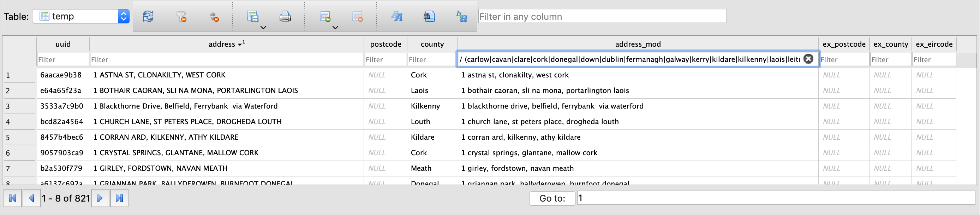Viewport: 980px width, 215px height.
Task: Open find and replace tool
Action: tap(461, 16)
